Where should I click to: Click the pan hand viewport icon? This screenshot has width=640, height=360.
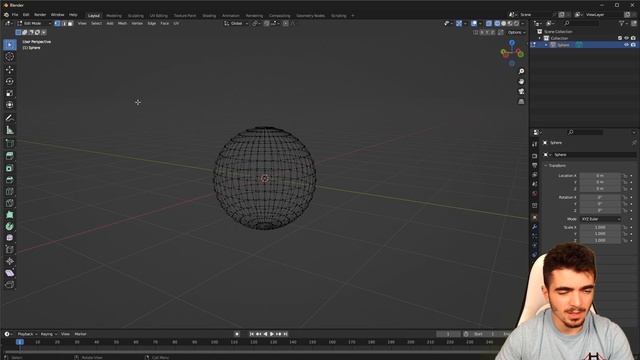click(x=521, y=82)
